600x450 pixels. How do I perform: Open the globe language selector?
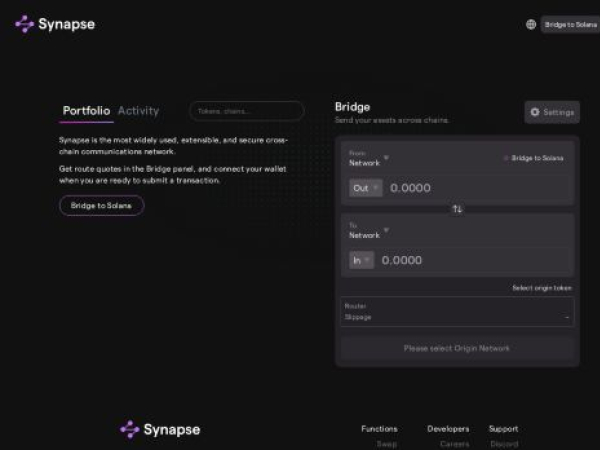[531, 24]
